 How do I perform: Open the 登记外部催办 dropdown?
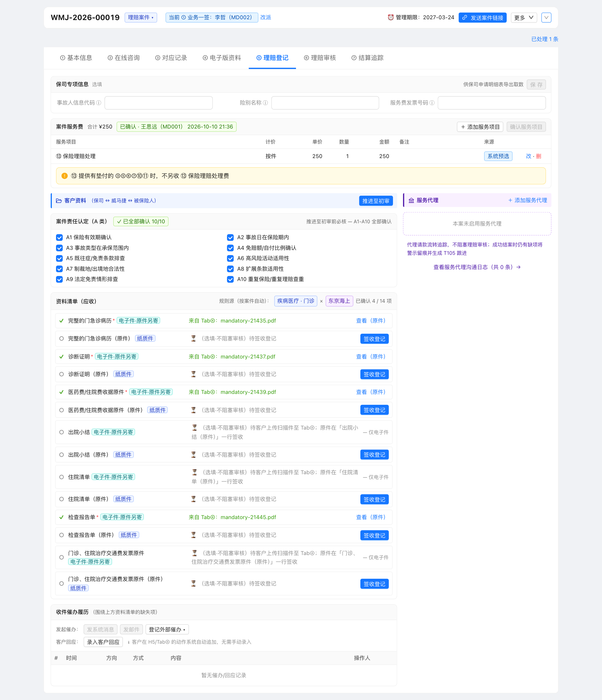pos(167,629)
